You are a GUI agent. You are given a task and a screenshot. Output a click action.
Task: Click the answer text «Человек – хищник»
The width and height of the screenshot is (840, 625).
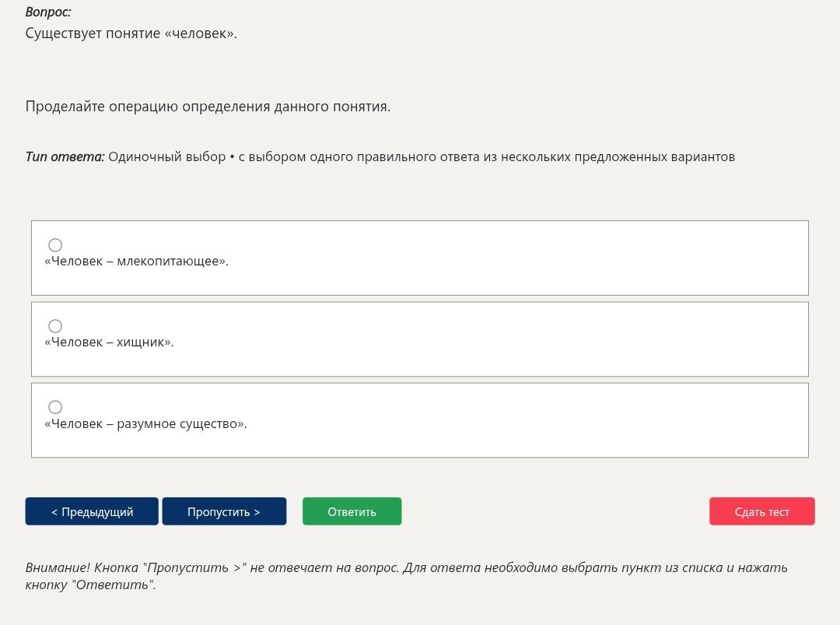click(109, 342)
